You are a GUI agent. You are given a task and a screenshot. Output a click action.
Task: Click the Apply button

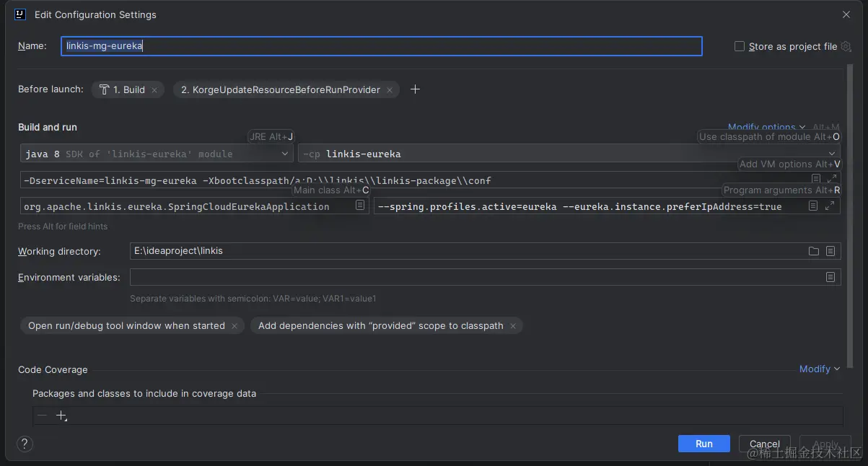click(825, 444)
